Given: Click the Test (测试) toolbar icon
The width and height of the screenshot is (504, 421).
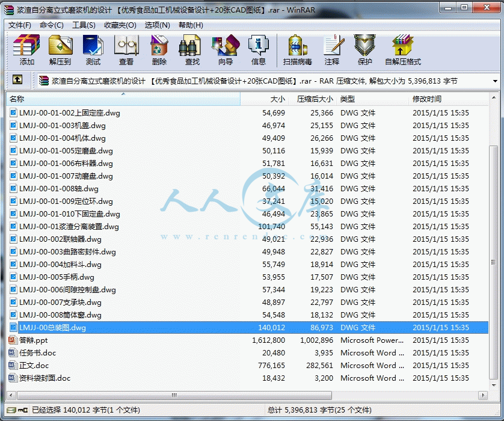Looking at the screenshot, I should 93,45.
